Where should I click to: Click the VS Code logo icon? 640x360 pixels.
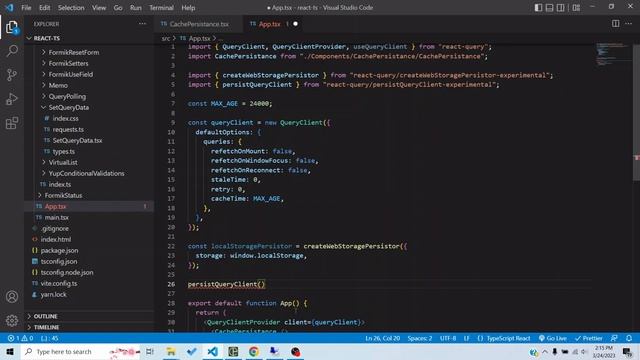(9, 7)
